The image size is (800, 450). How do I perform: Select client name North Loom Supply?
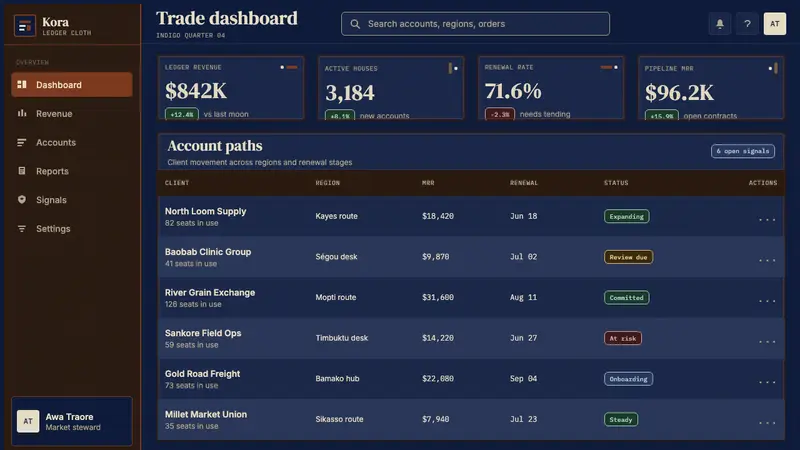205,211
